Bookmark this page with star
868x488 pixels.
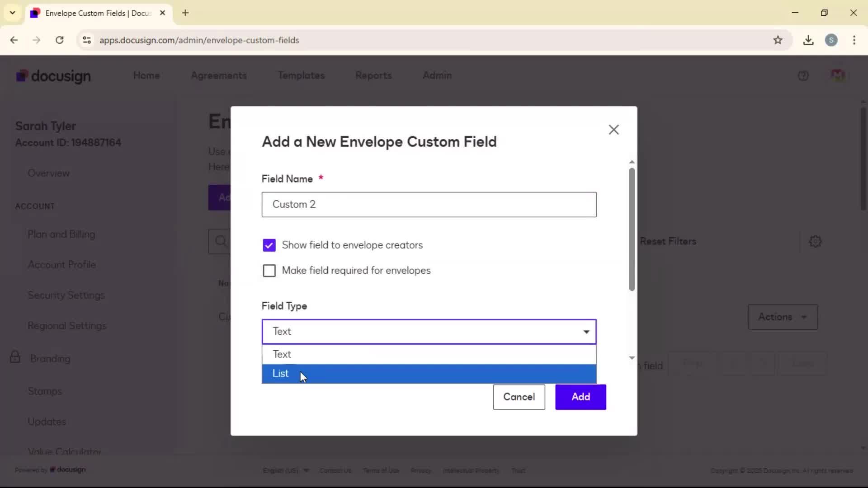click(778, 40)
